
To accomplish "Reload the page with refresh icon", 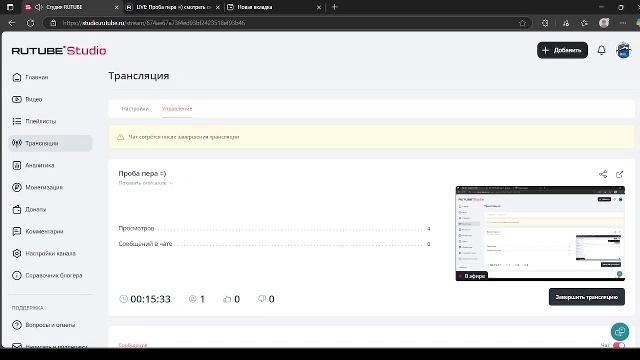I will tap(31, 23).
